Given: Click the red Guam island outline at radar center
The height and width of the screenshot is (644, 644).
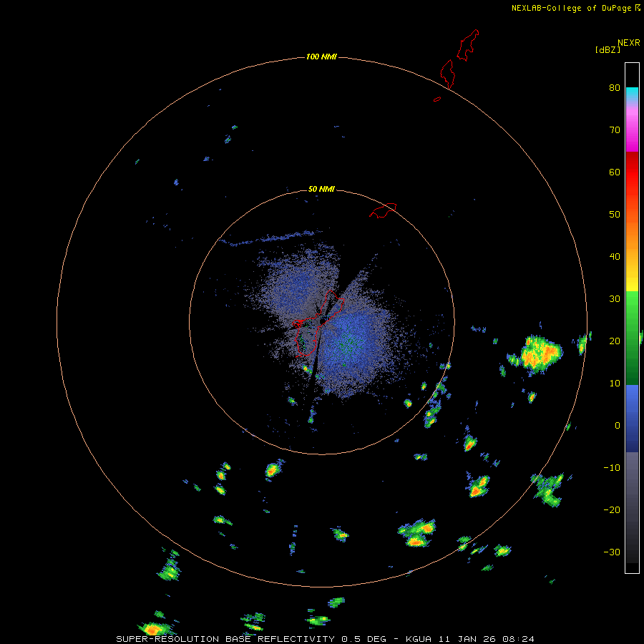Looking at the screenshot, I should [318, 323].
